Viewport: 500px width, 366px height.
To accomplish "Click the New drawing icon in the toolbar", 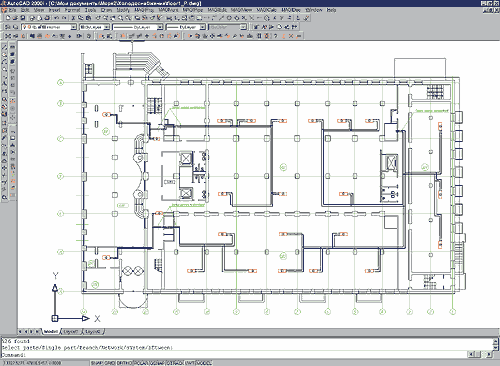I will [x=8, y=18].
